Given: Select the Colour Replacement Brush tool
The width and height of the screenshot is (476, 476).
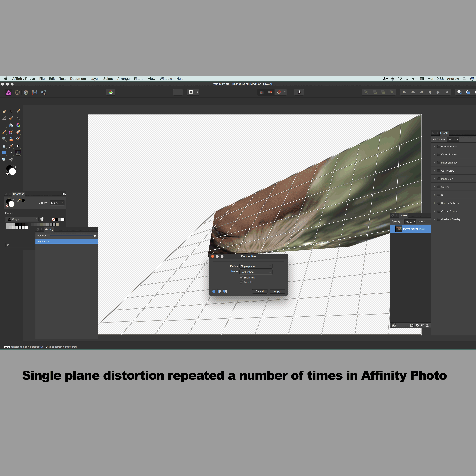Looking at the screenshot, I should click(11, 132).
